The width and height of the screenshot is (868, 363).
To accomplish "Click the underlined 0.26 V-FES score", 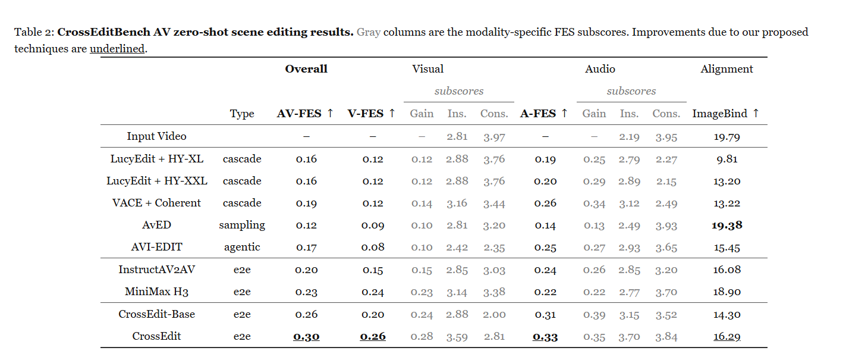I will [373, 337].
